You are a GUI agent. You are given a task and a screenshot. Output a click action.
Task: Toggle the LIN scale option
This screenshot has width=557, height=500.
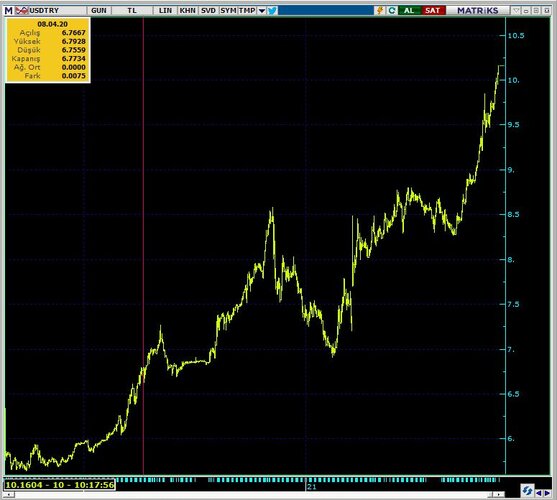(165, 11)
